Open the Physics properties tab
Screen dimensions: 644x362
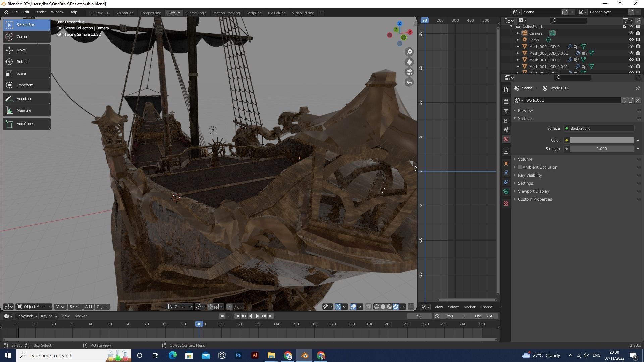tap(506, 173)
